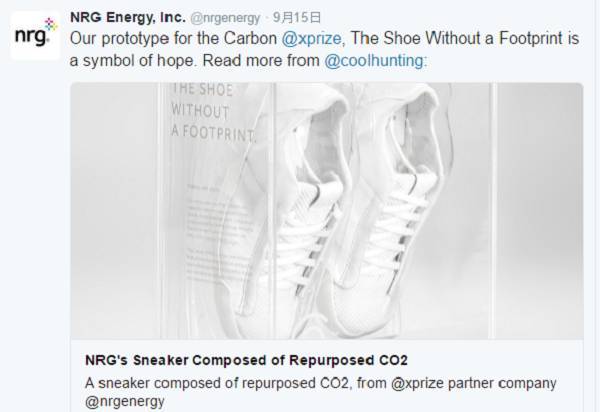Click the sneaker photo in the link card
This screenshot has height=412, width=600.
326,210
